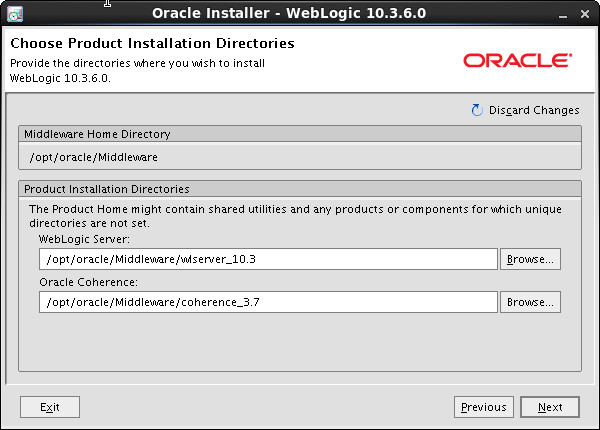The width and height of the screenshot is (600, 430).
Task: Close the Oracle Installer window
Action: 585,14
